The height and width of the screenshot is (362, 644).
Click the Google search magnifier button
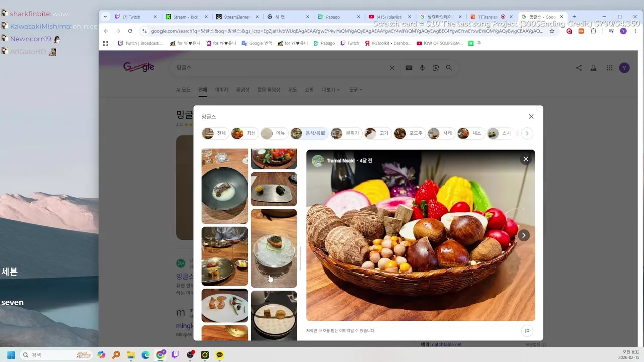(x=449, y=68)
